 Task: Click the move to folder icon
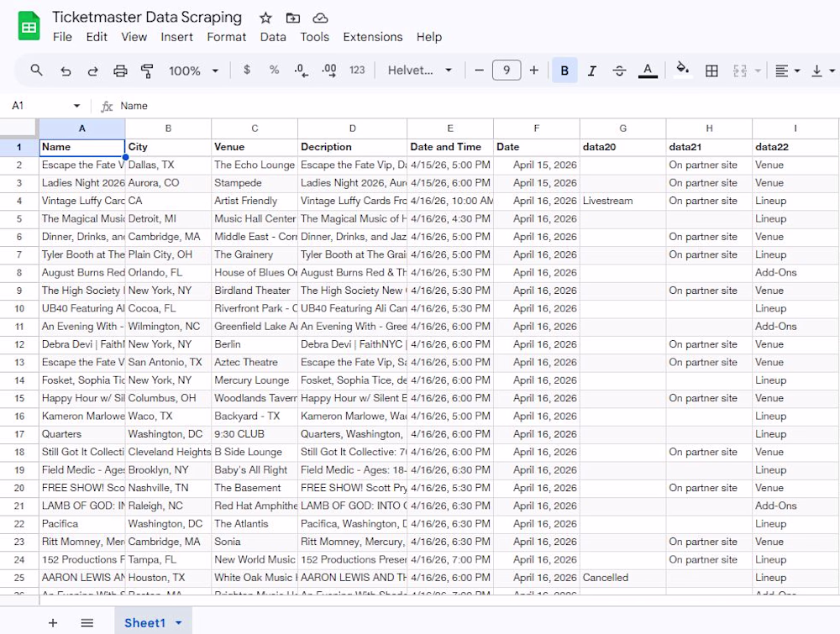click(x=292, y=18)
